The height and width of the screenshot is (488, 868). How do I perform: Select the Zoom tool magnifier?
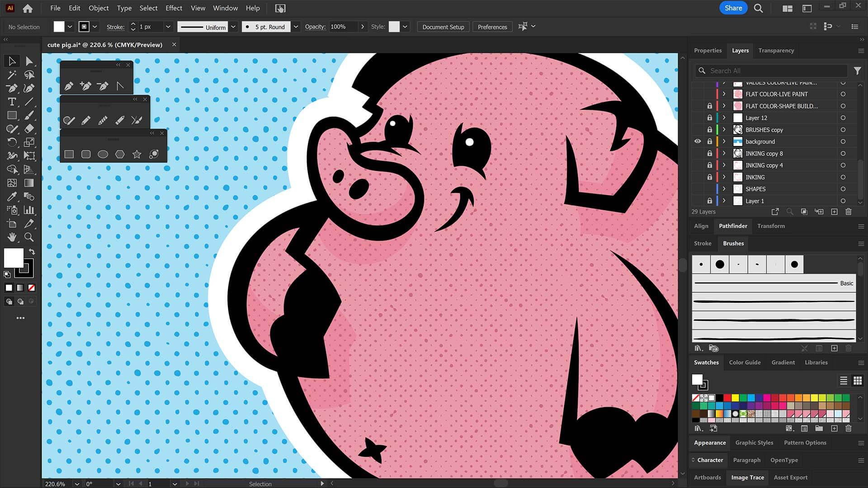point(29,237)
